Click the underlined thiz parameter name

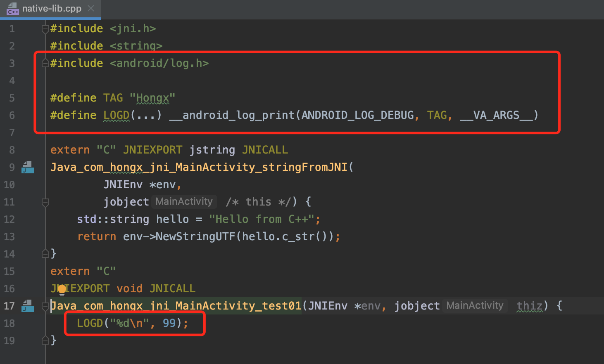click(530, 306)
